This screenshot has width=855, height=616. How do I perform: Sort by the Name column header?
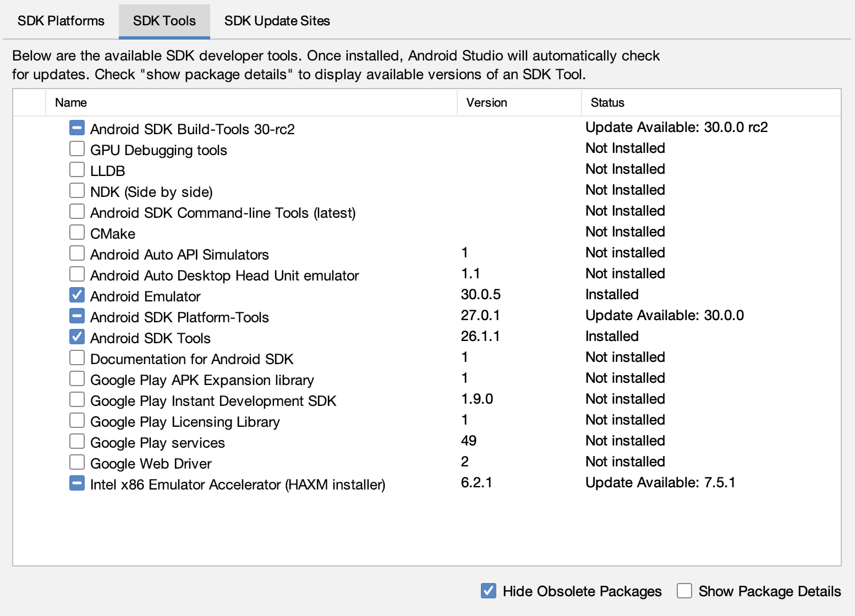(x=251, y=102)
